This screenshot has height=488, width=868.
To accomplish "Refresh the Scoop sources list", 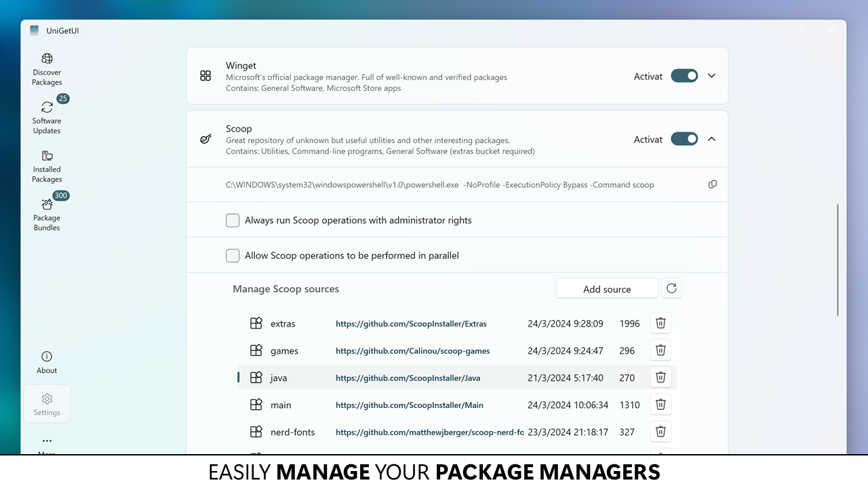I will click(x=671, y=288).
